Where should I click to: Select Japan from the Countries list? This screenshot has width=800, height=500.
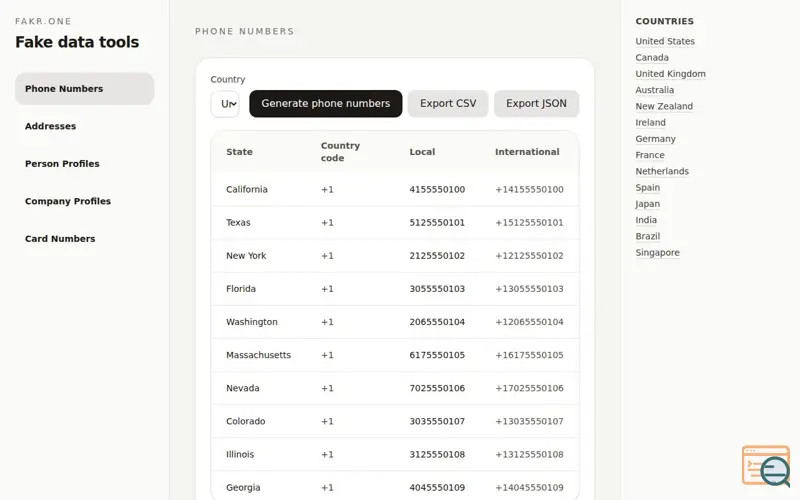pyautogui.click(x=647, y=204)
